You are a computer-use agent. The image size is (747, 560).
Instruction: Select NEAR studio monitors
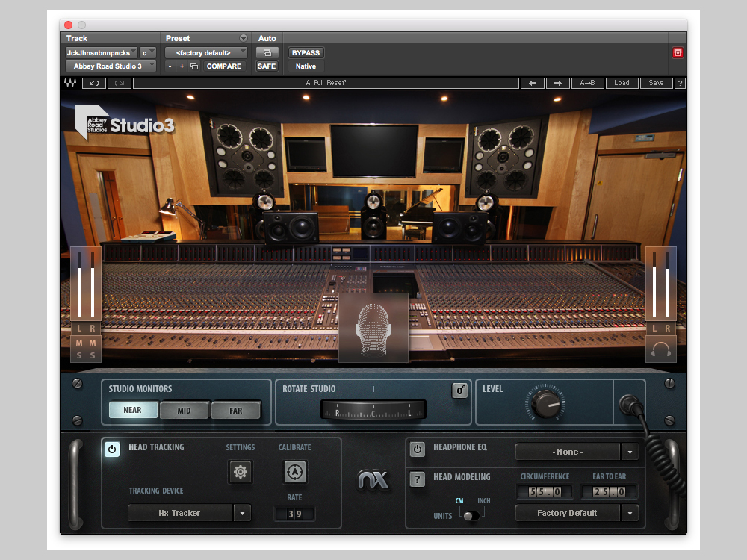[x=133, y=410]
